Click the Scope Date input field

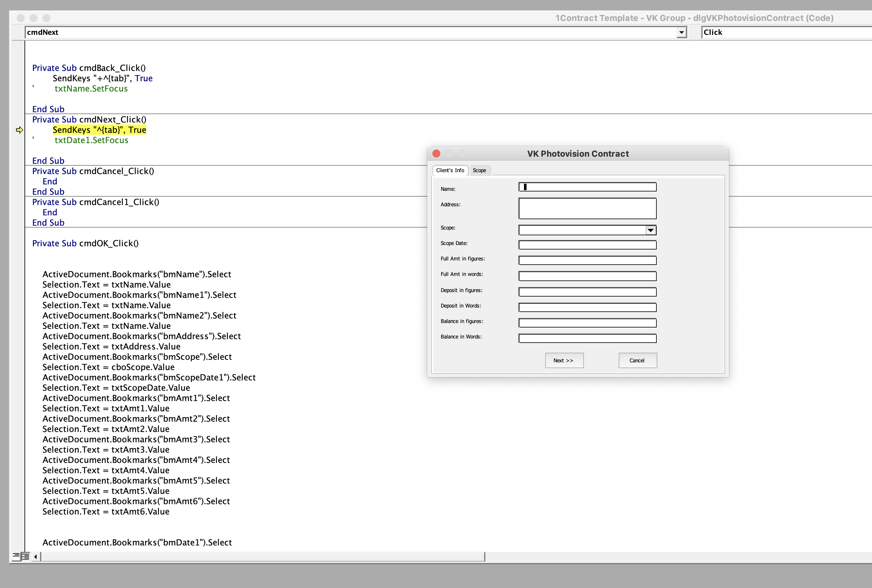pos(587,245)
